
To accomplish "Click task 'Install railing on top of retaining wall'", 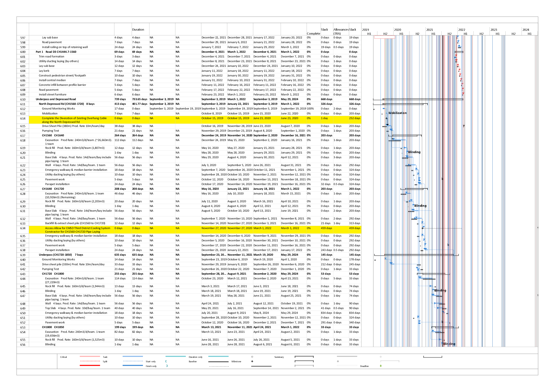I will [65, 47].
